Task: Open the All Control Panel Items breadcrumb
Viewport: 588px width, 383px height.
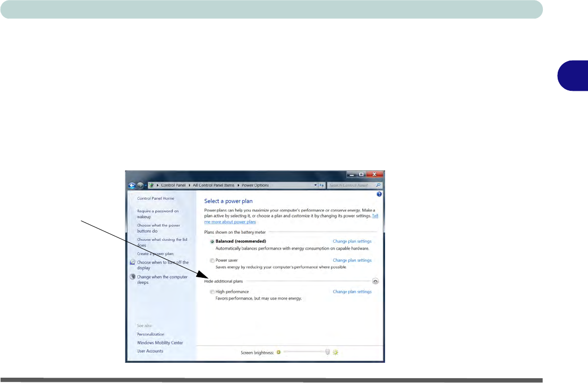Action: [x=214, y=185]
